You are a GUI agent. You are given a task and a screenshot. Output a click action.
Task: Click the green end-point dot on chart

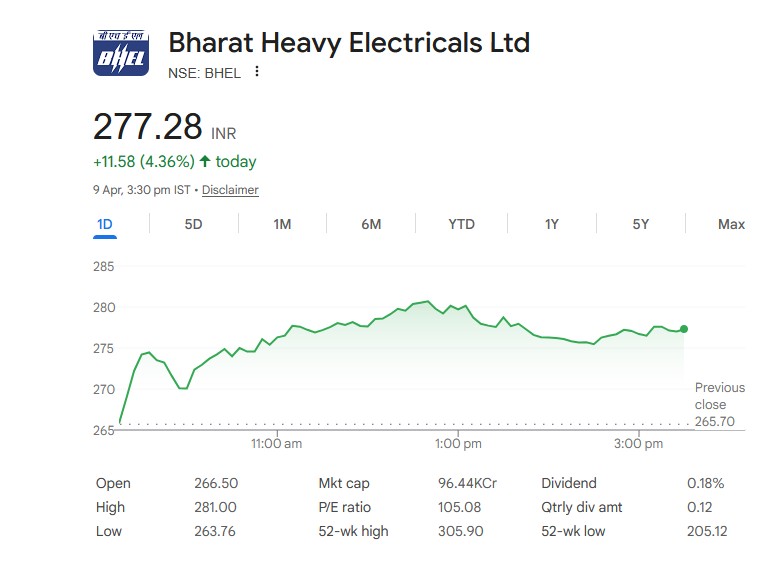684,328
